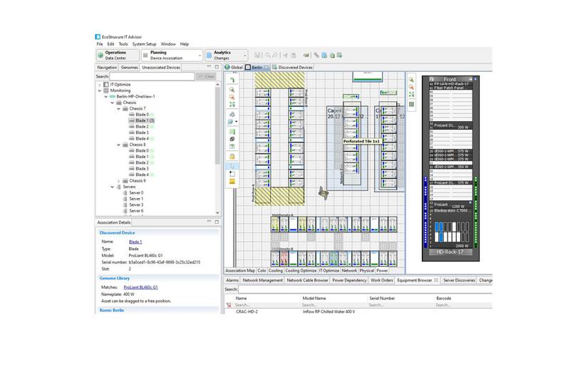This screenshot has width=588, height=392.
Task: Switch to the Discovered Devices tab
Action: click(x=292, y=68)
